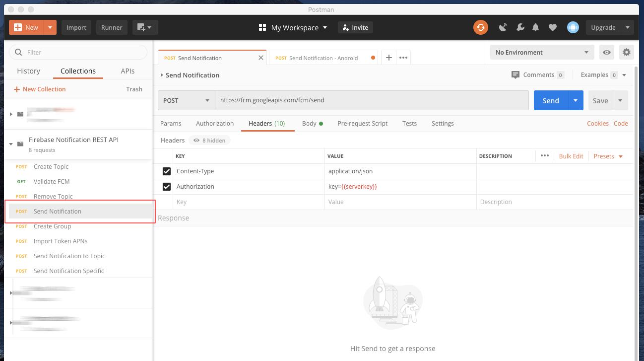
Task: Collapse the Firebase Notification REST API collection
Action: 11,144
